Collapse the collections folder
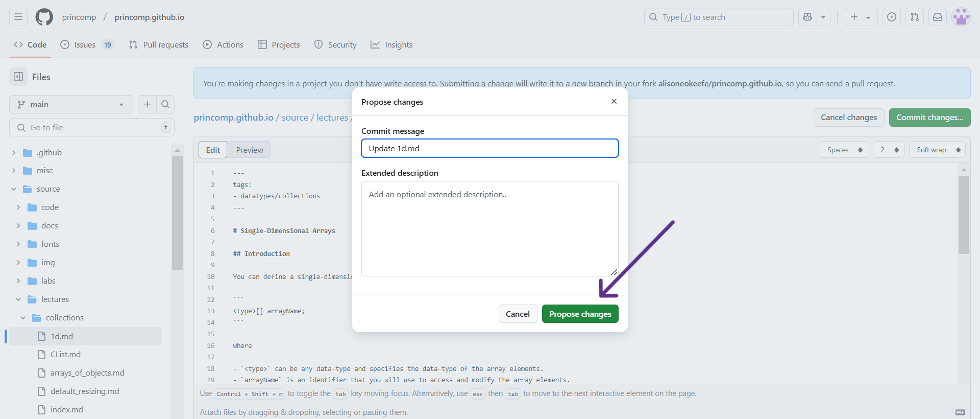 pyautogui.click(x=23, y=318)
